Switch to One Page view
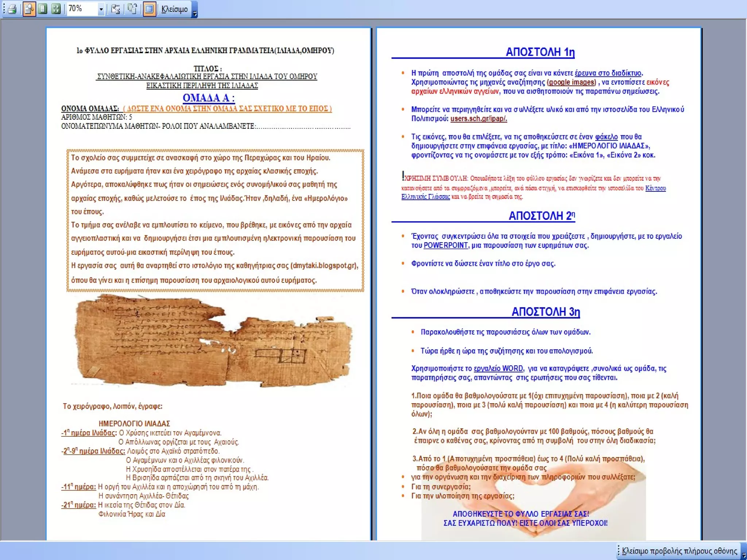Screen dimensions: 747x560 point(43,9)
